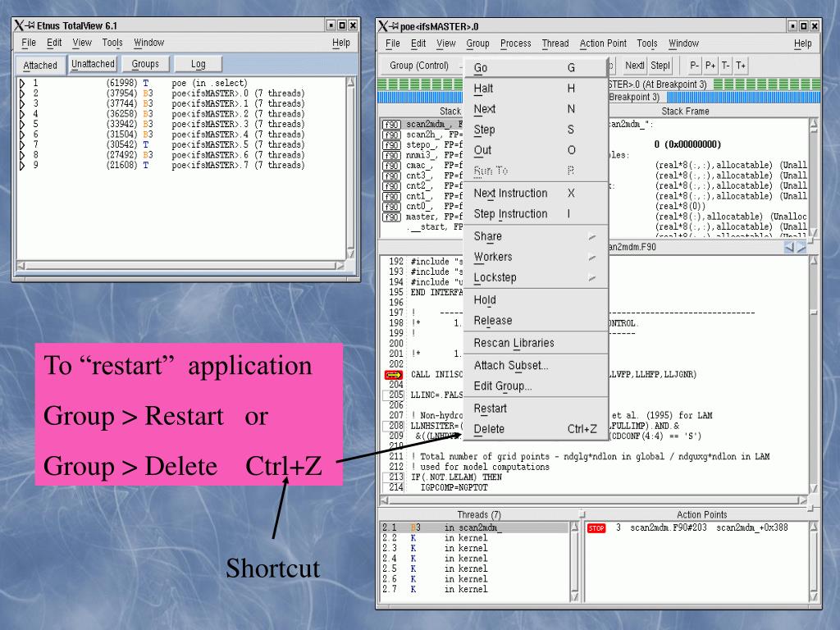Choose Out from the Group menu
840x630 pixels.
535,150
